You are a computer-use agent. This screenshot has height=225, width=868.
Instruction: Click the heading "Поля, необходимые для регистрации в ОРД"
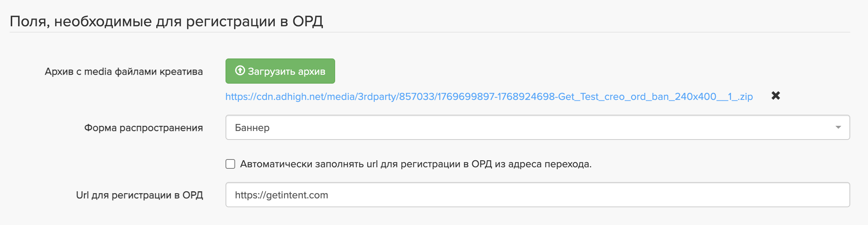point(166,21)
